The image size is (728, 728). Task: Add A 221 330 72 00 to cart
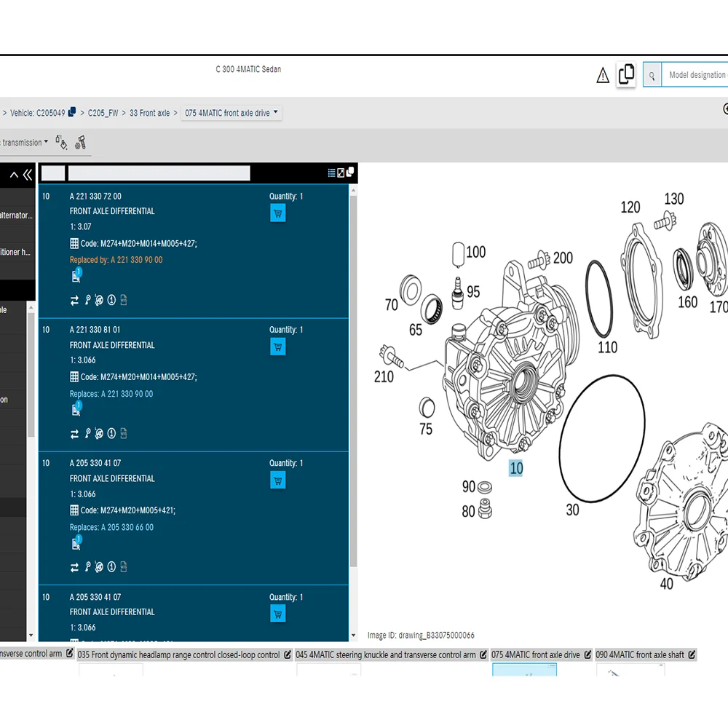click(x=277, y=213)
